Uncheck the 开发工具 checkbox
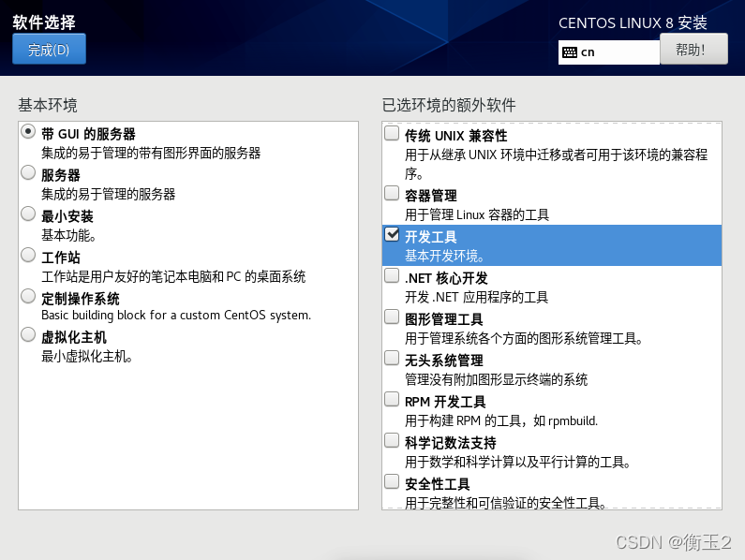Image resolution: width=745 pixels, height=560 pixels. 392,234
